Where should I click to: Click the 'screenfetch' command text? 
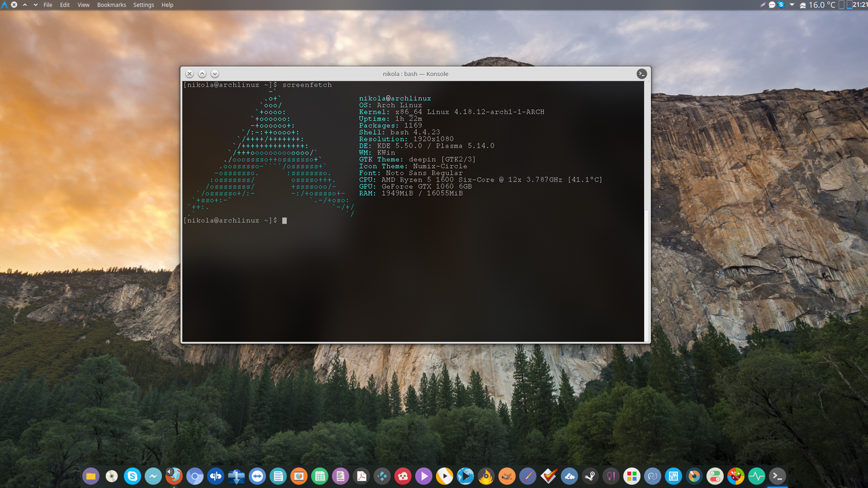click(307, 85)
